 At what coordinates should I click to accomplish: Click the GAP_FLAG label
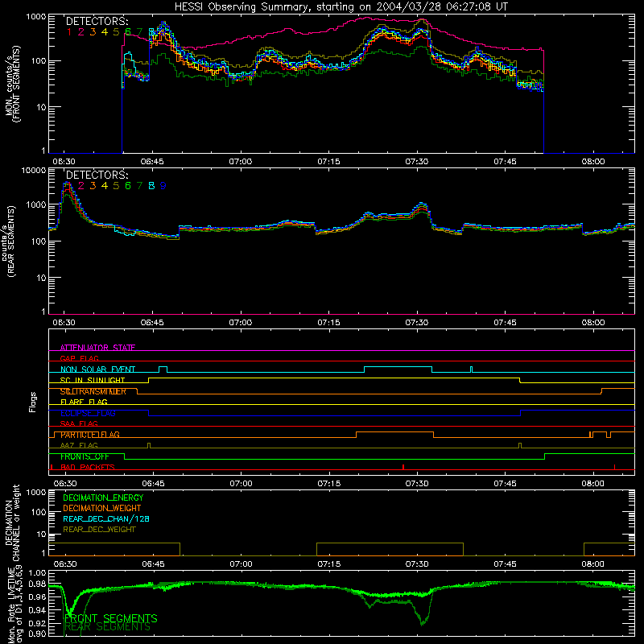(x=79, y=358)
